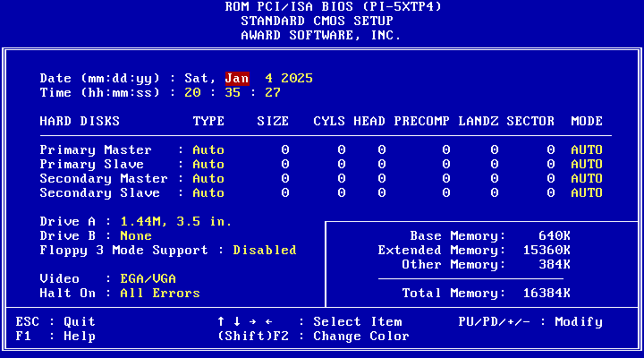Click (Shift)F2 Change Color option
The image size is (644, 358).
[x=313, y=337]
